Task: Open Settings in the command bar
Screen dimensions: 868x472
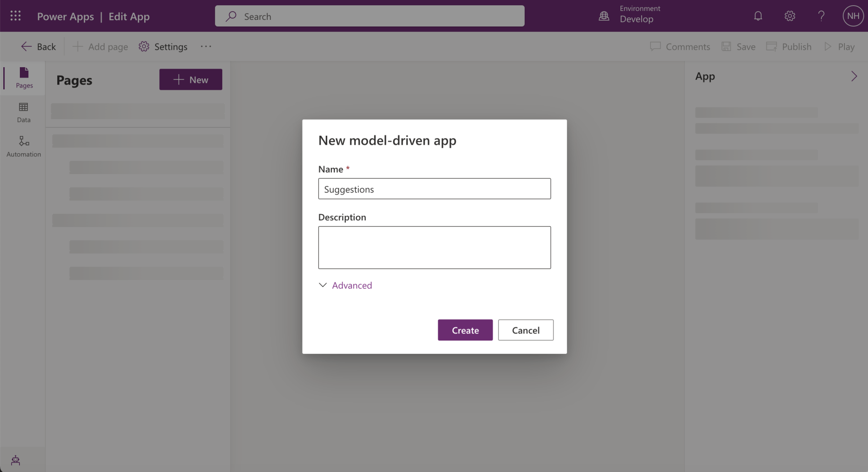Action: (x=163, y=46)
